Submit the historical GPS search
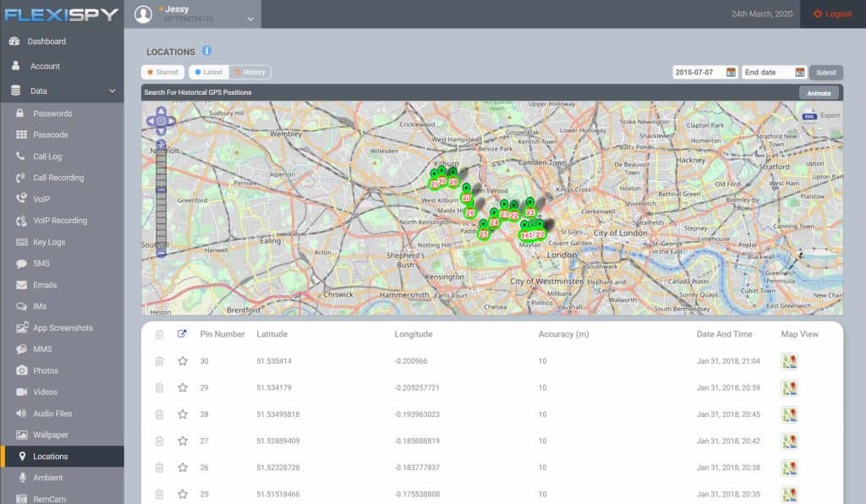Screen dimensions: 866x504 coord(825,72)
